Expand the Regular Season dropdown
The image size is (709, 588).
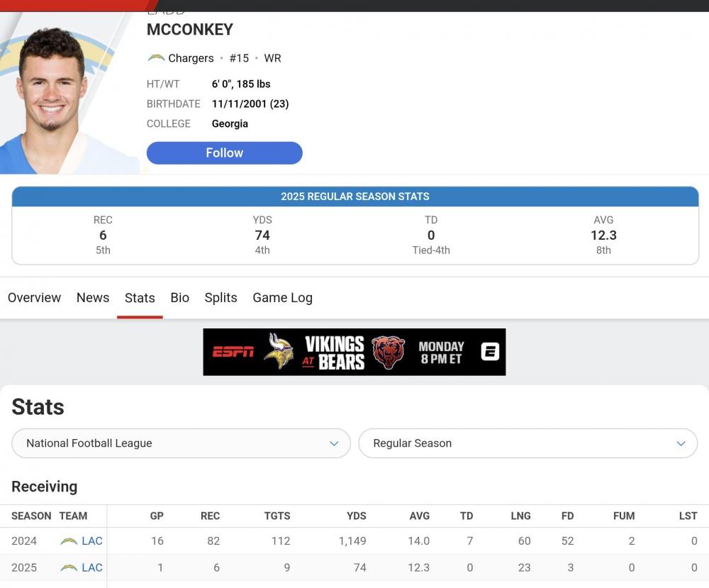pyautogui.click(x=528, y=443)
